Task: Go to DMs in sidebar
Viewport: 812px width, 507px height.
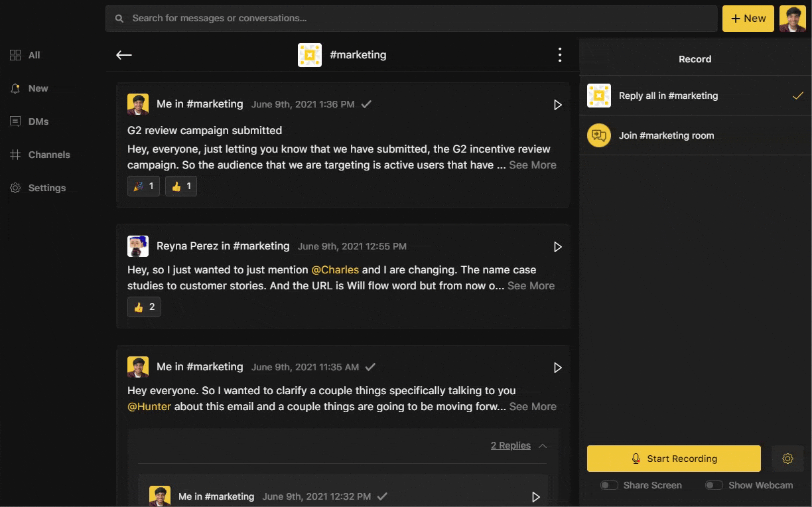Action: [x=29, y=121]
